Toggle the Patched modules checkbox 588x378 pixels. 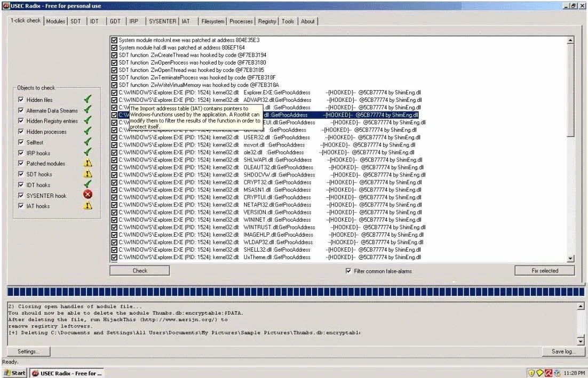point(21,163)
